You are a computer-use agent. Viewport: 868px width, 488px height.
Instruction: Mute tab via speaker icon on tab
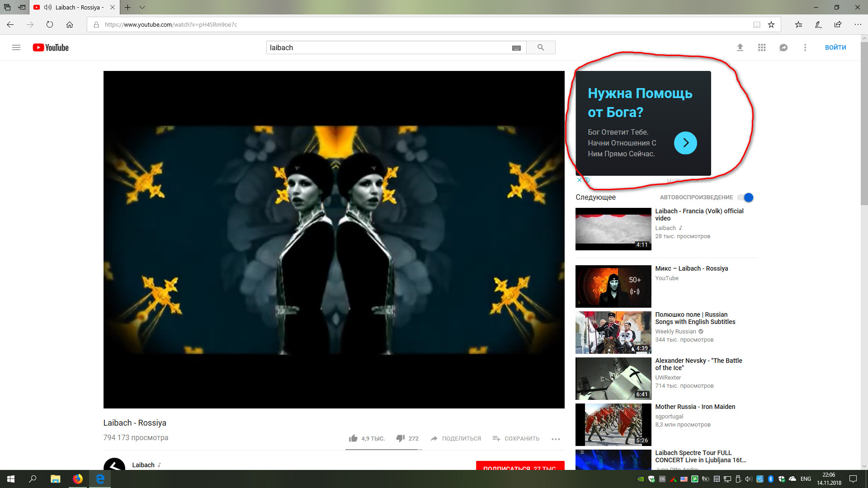[47, 7]
